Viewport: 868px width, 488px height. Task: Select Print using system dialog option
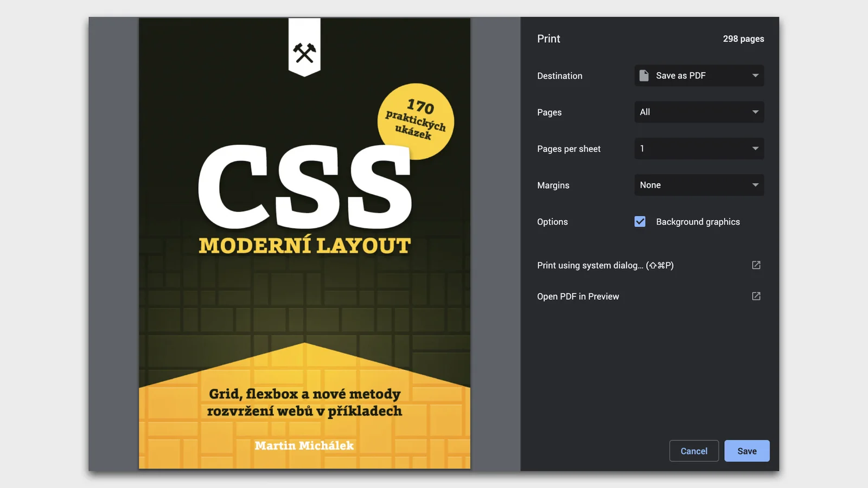605,265
